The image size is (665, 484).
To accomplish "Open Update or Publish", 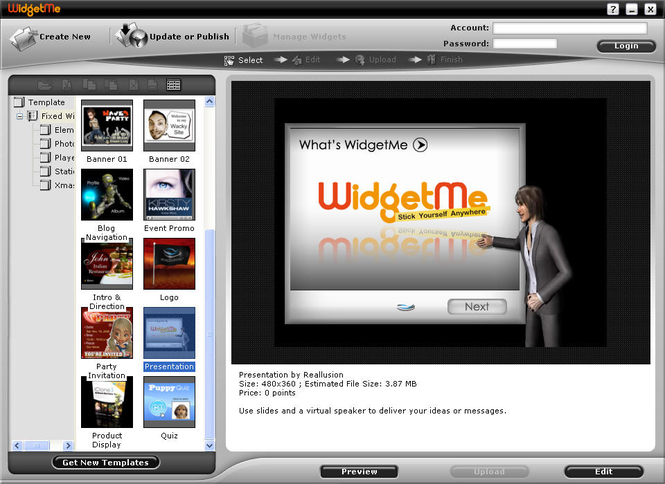I will coord(173,36).
